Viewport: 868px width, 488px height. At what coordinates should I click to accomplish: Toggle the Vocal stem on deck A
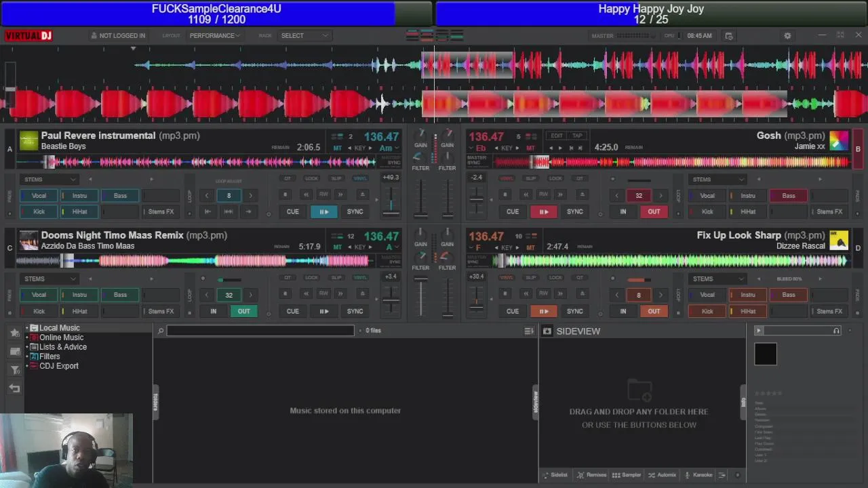pyautogui.click(x=39, y=196)
